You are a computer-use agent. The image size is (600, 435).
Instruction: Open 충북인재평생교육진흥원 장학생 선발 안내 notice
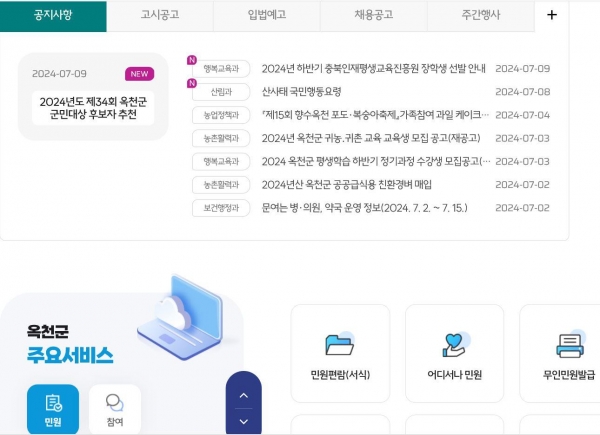[x=373, y=68]
